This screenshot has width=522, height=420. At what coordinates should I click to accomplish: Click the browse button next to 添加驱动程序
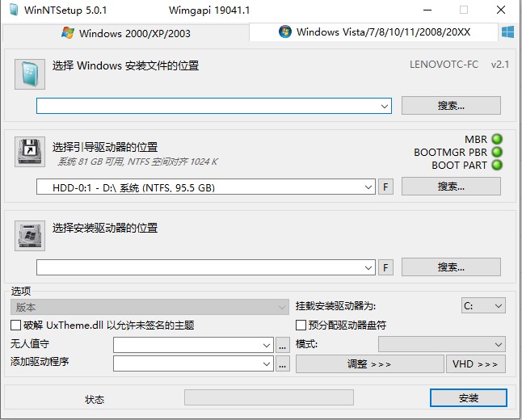tap(282, 364)
